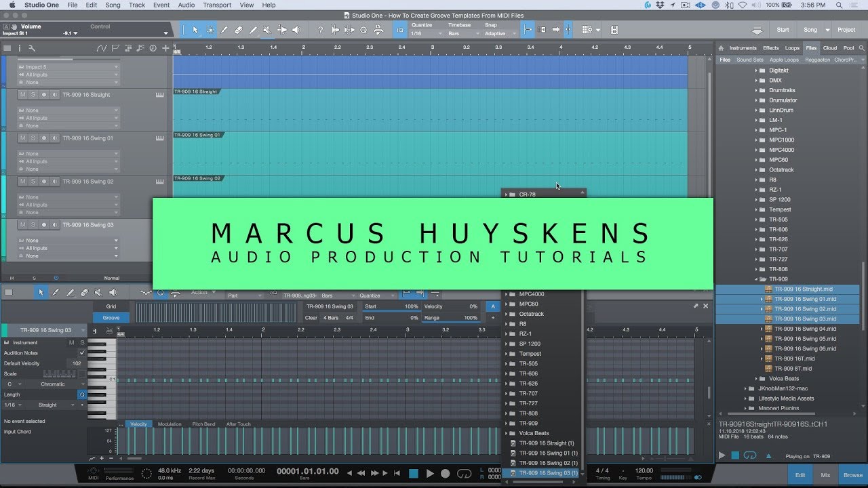Show automation with the curve icon
Viewport: 868px width, 488px height.
[101, 48]
